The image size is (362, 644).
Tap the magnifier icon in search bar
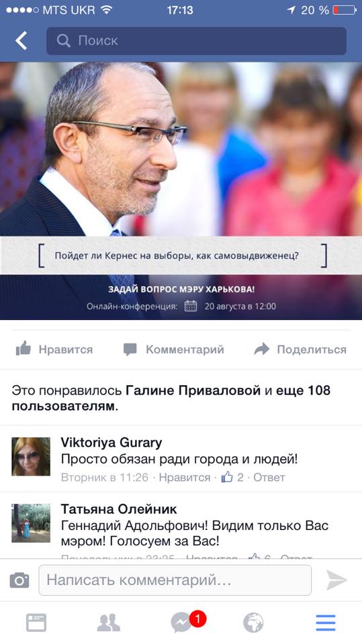point(63,41)
